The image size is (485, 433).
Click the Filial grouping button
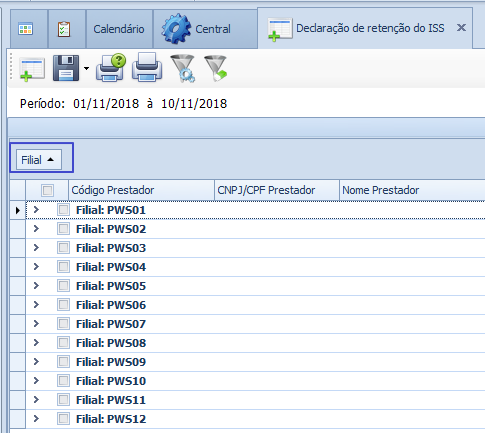[x=39, y=160]
